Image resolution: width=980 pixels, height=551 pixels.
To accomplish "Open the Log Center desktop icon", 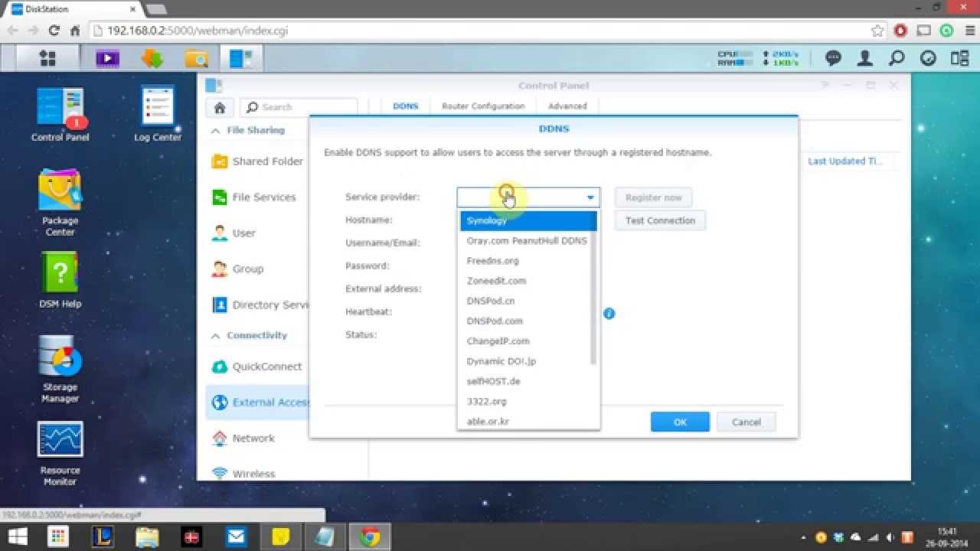I will coord(158,115).
